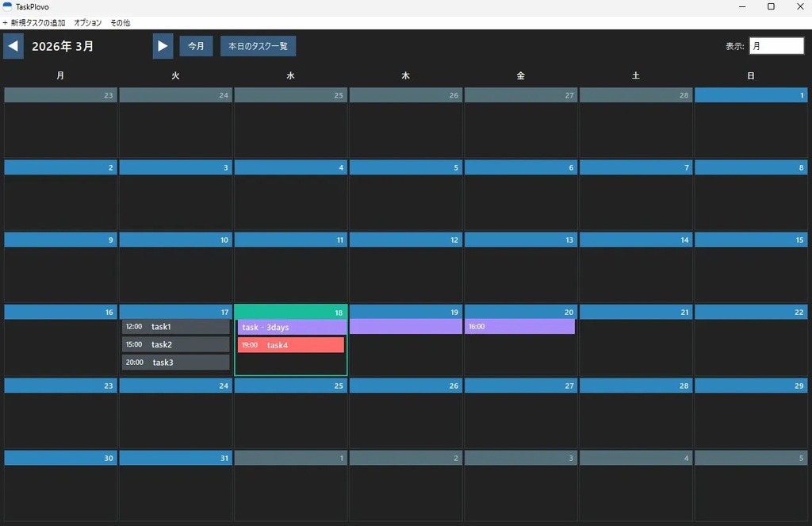Open the その他 menu

[x=119, y=22]
